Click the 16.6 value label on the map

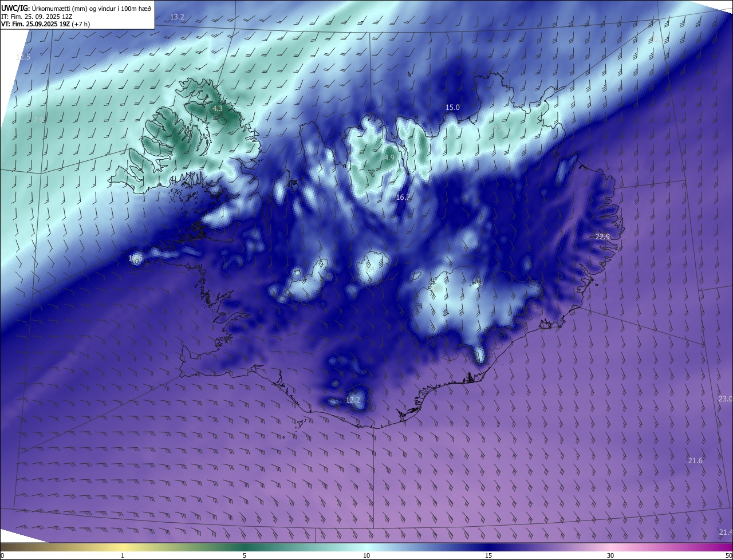135,258
